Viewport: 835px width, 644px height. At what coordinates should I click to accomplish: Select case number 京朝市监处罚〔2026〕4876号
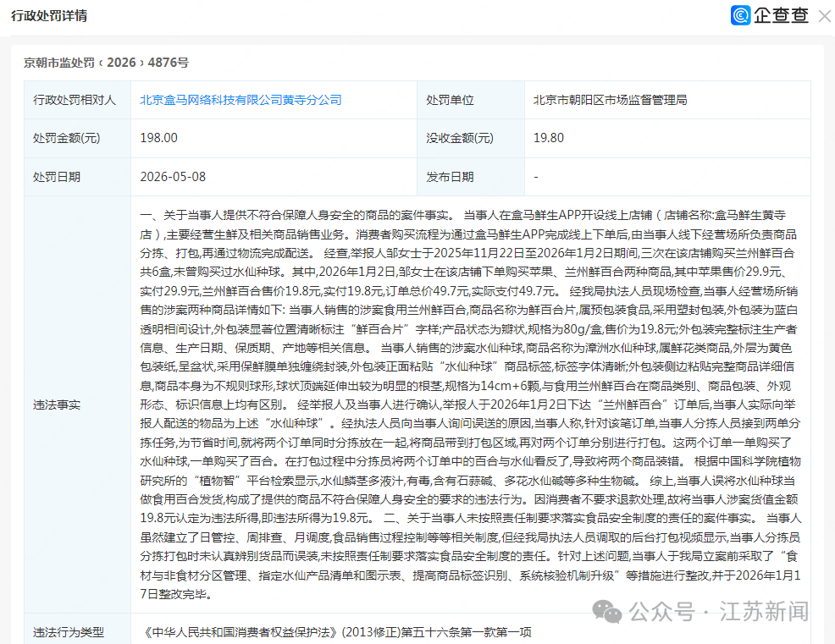coord(106,63)
